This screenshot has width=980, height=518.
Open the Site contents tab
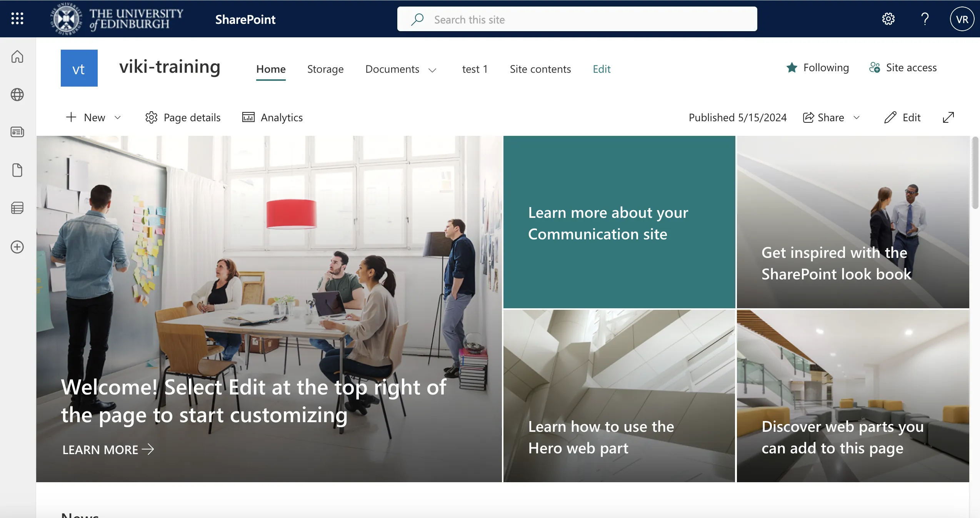(x=540, y=69)
